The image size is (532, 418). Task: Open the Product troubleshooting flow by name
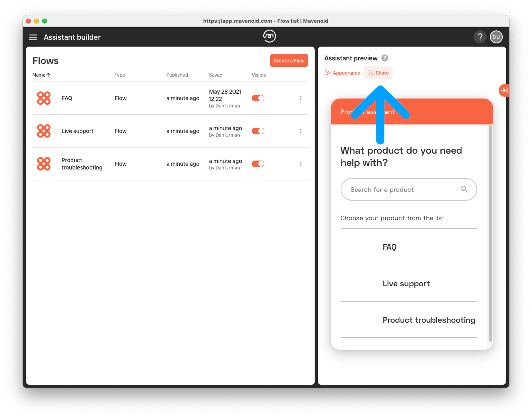click(82, 164)
